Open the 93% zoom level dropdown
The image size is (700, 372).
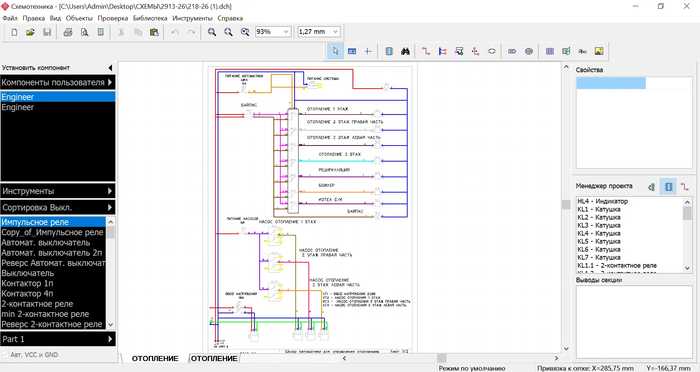click(x=287, y=32)
